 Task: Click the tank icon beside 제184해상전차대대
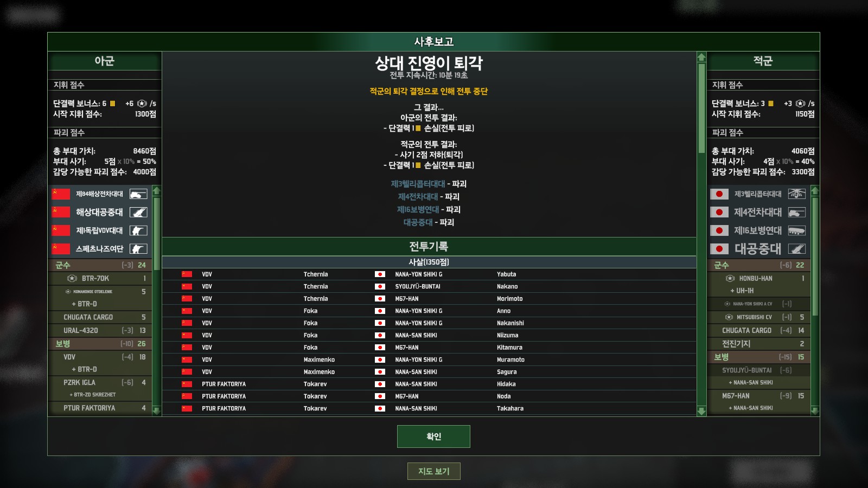coord(138,194)
